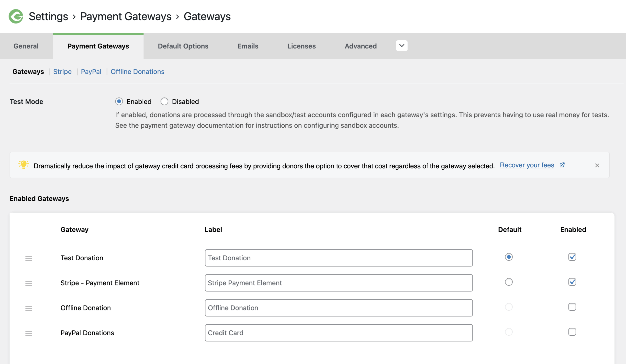626x364 pixels.
Task: Click the external link icon after Recover your fees
Action: click(562, 165)
